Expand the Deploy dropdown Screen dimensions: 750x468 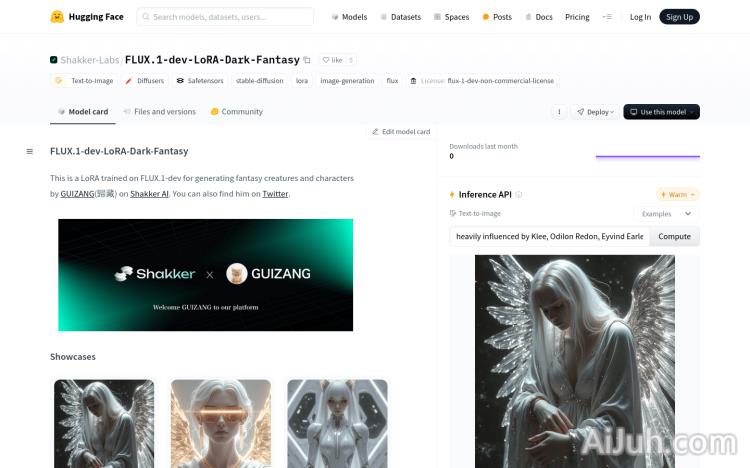coord(595,112)
